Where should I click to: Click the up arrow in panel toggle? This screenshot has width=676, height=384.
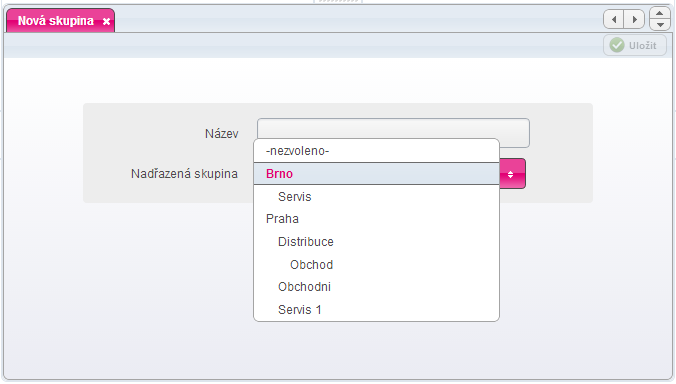click(660, 13)
